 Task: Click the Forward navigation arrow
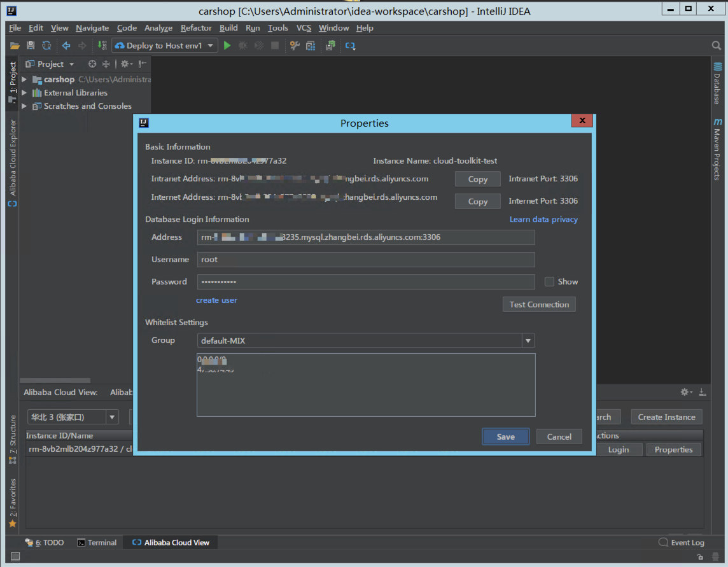(82, 46)
